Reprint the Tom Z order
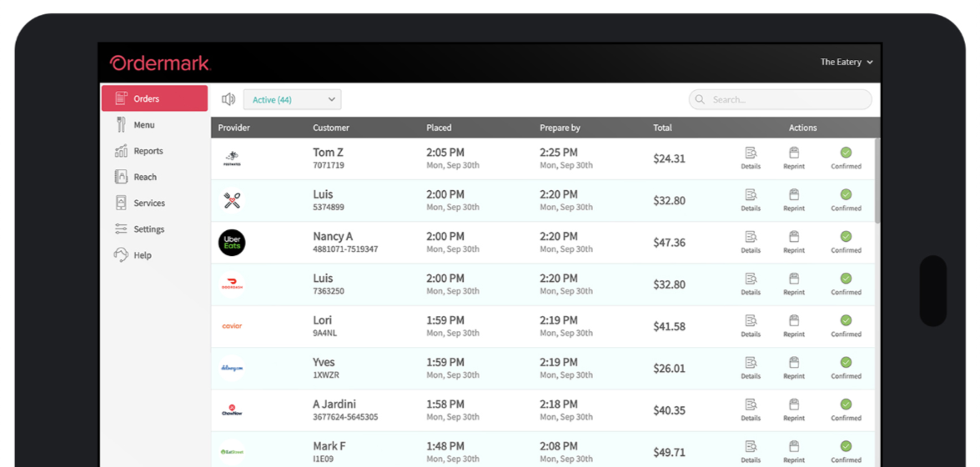Screen dimensions: 980x467 [794, 158]
